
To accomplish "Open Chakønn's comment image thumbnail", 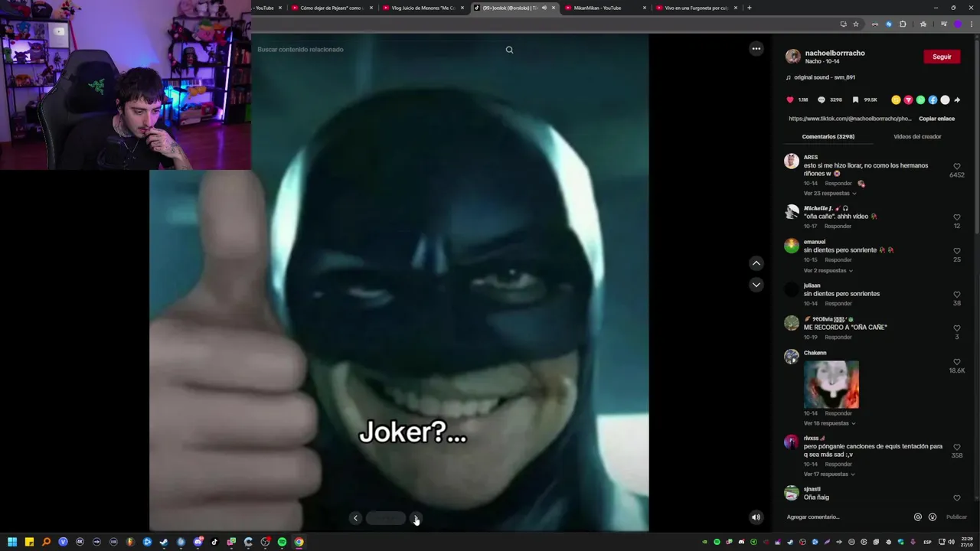I will coord(831,385).
